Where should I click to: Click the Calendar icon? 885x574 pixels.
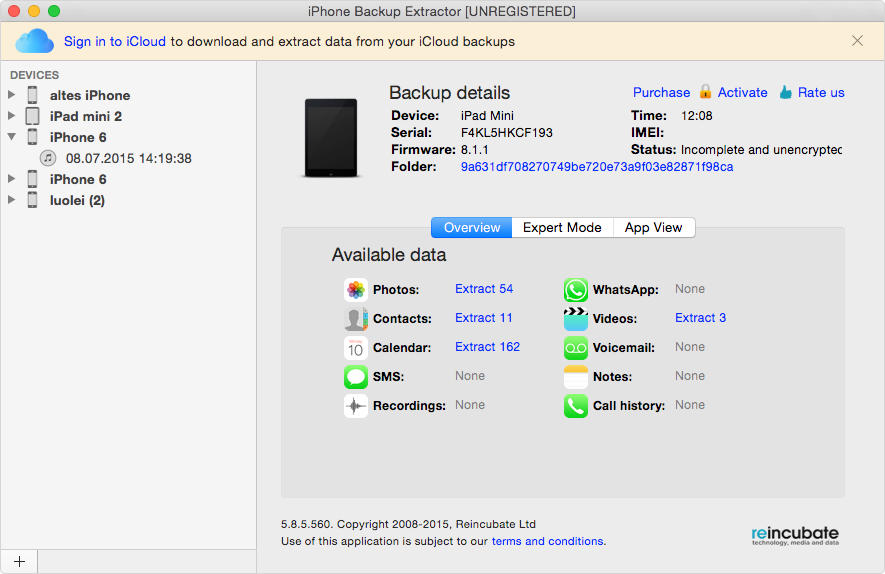[356, 348]
